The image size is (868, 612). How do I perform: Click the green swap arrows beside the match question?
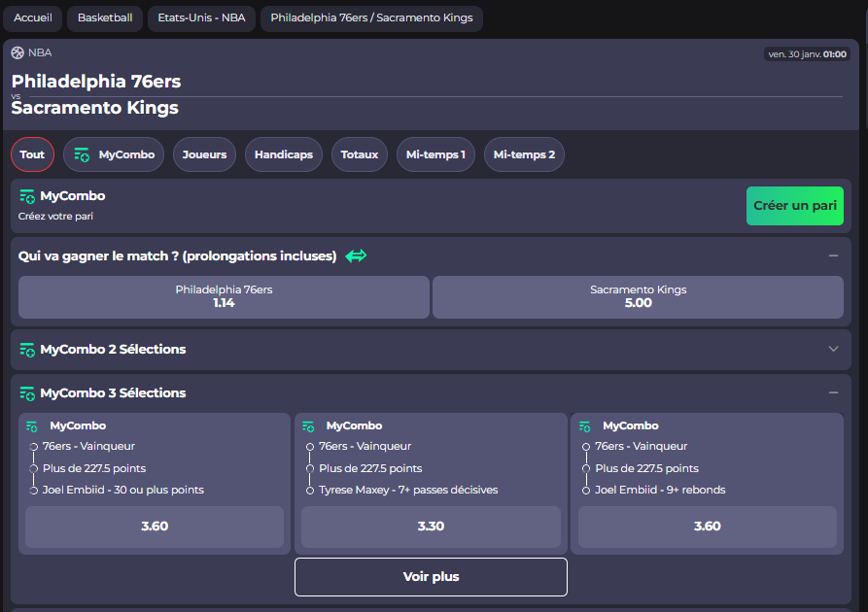pos(356,255)
